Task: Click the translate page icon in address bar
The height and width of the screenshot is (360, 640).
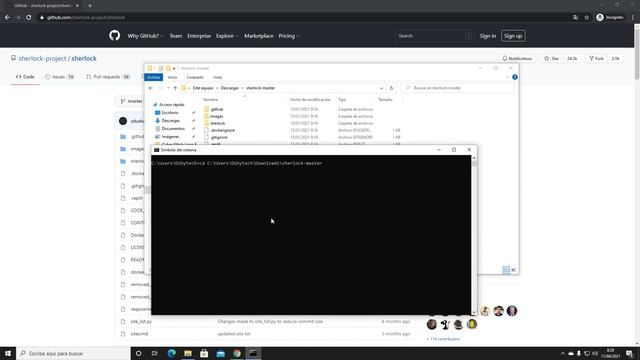Action: pyautogui.click(x=576, y=18)
